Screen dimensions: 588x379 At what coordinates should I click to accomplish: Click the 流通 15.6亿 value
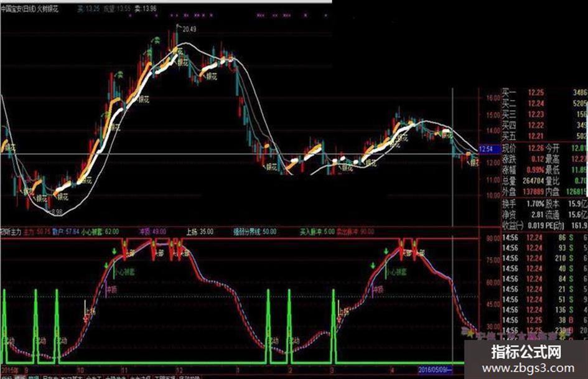point(578,215)
